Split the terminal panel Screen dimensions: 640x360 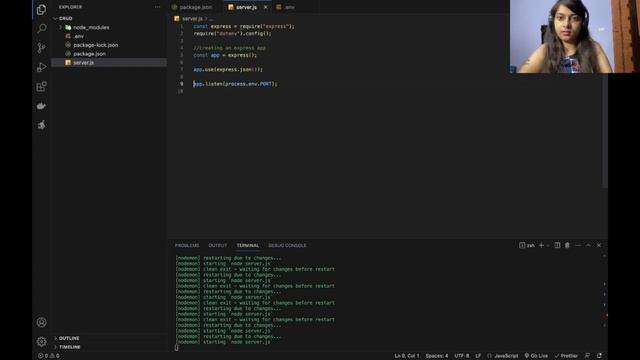coord(557,245)
